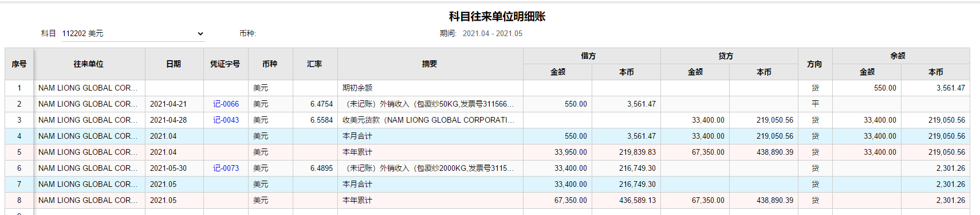Open voucher link 记-0073
The image size is (980, 215).
pos(226,168)
